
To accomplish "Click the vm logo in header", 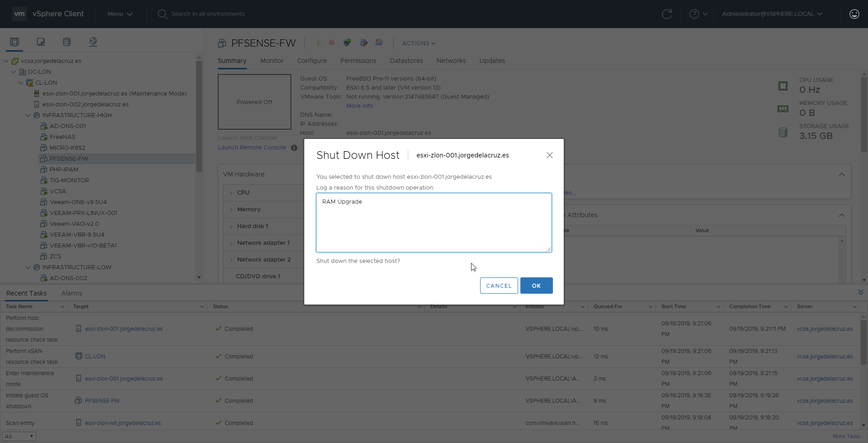I will coord(19,14).
